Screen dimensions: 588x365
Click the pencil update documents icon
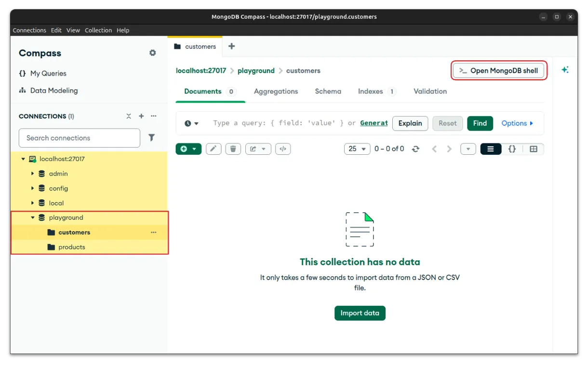pyautogui.click(x=214, y=149)
